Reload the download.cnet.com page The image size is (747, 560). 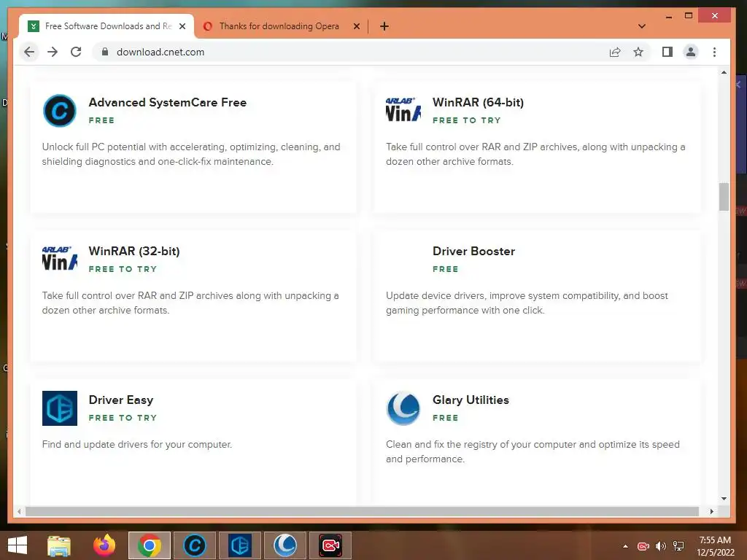pos(76,52)
